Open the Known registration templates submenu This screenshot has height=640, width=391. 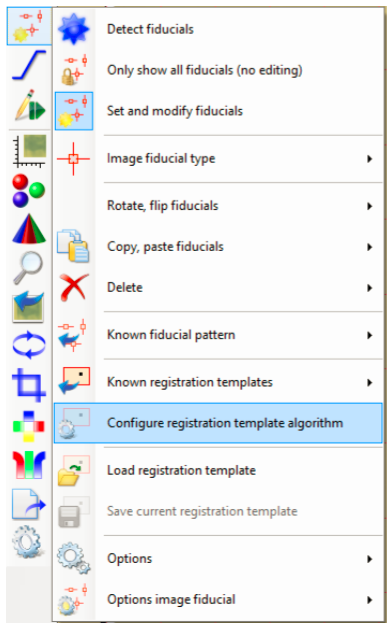[x=218, y=382]
